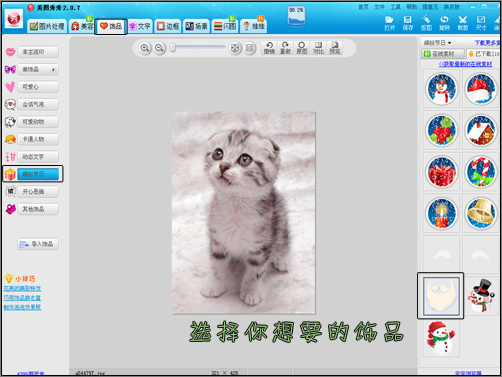The width and height of the screenshot is (502, 377).
Task: Click the zoom in magnifier icon
Action: [144, 48]
